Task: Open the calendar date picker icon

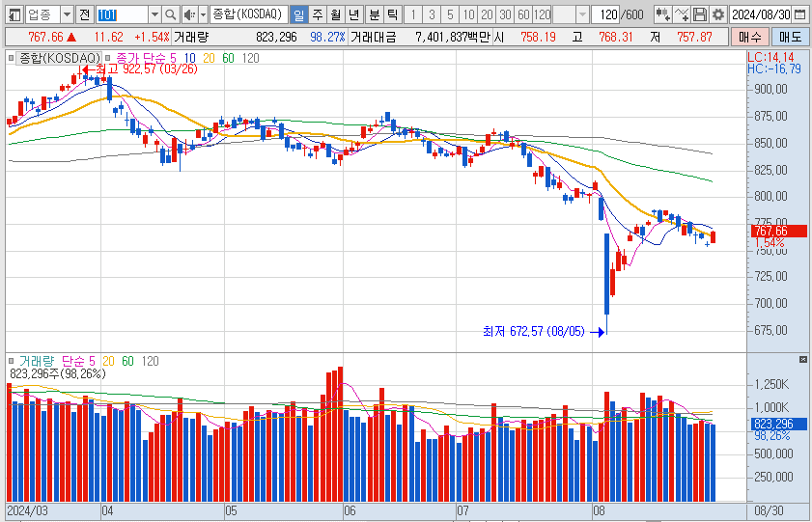Action: coord(799,14)
